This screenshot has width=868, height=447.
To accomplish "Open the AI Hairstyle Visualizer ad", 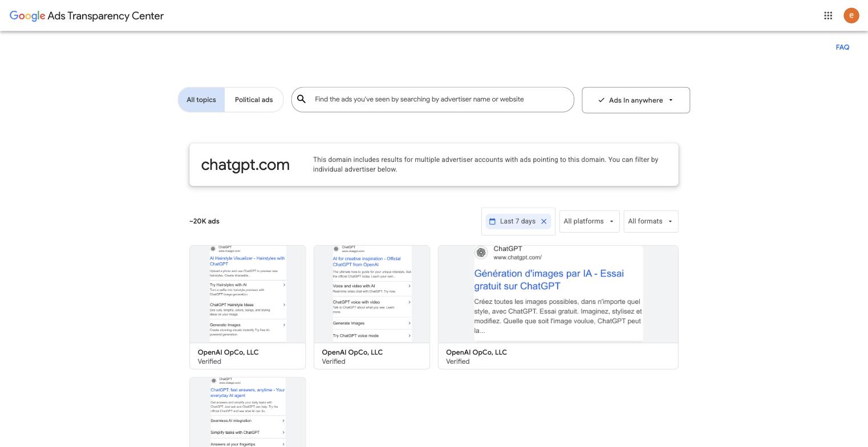I will (x=248, y=307).
